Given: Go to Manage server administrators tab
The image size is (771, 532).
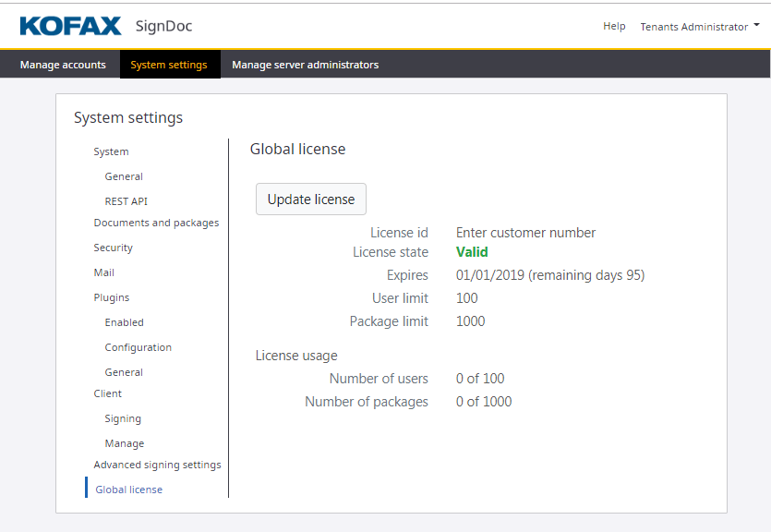Looking at the screenshot, I should click(305, 65).
